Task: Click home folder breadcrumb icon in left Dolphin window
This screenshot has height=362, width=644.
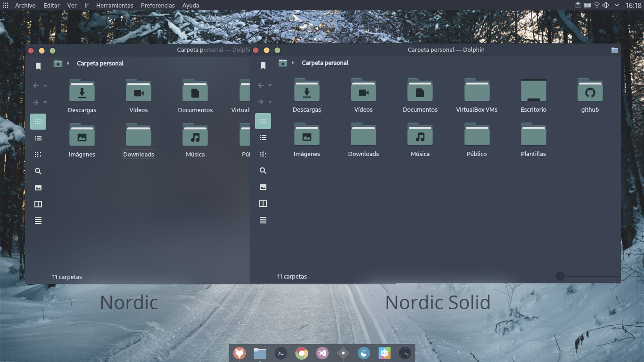Action: click(58, 63)
